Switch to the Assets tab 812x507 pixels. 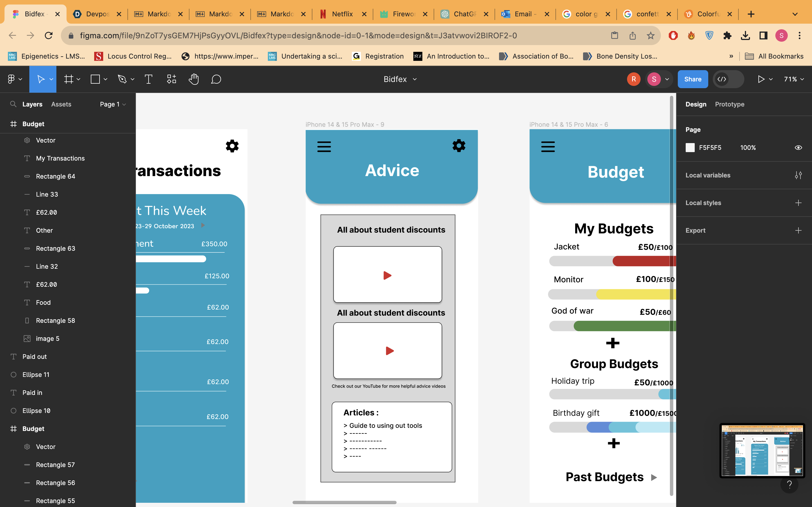(x=61, y=104)
